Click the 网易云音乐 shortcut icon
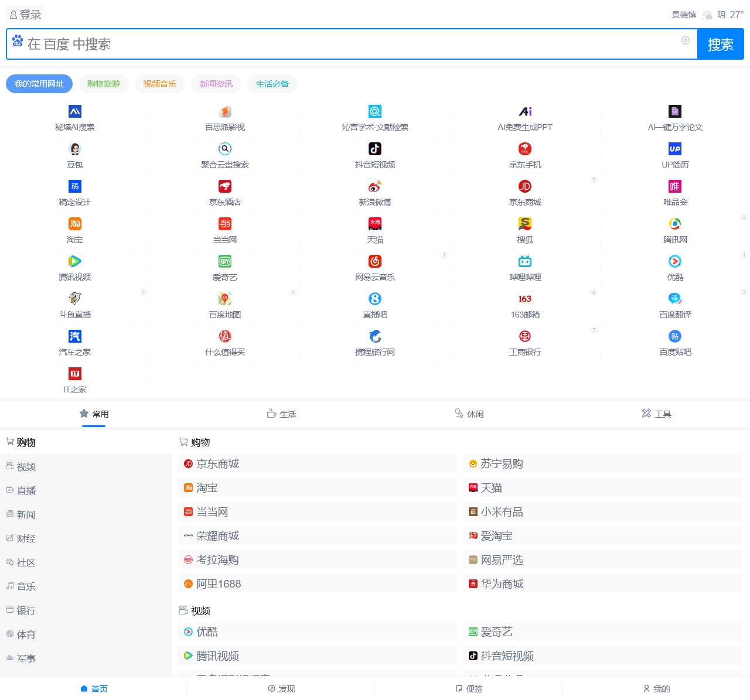 [375, 261]
